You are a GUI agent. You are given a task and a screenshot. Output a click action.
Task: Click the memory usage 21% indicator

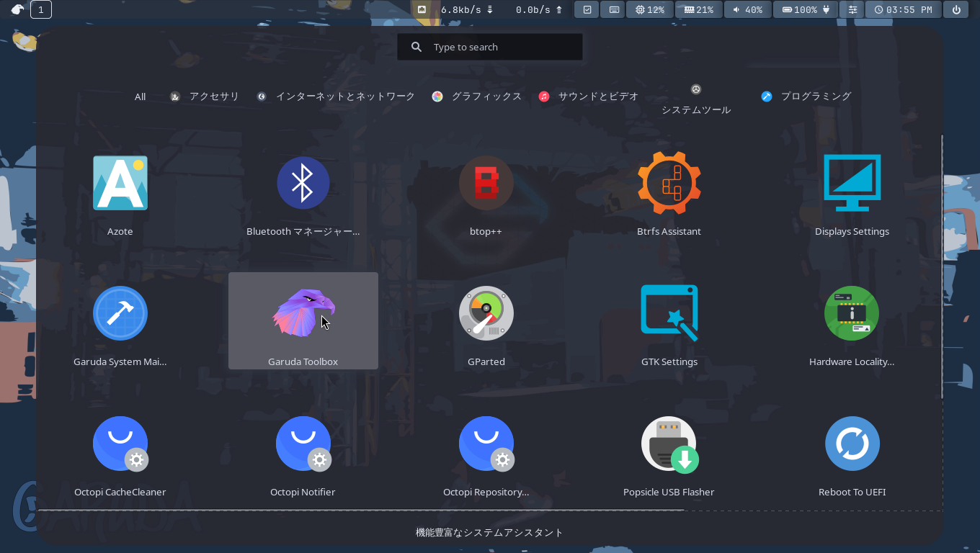point(699,9)
